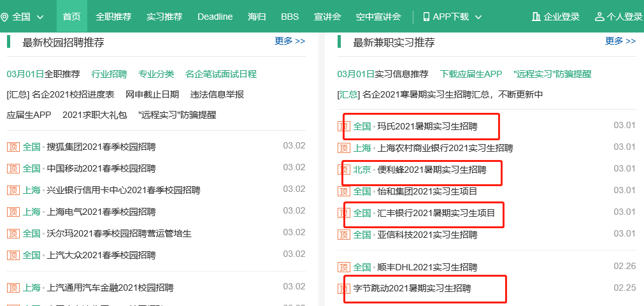Click the 顶 badge beside 上汽通用汽车金融 posting
The width and height of the screenshot is (644, 306).
tap(13, 288)
